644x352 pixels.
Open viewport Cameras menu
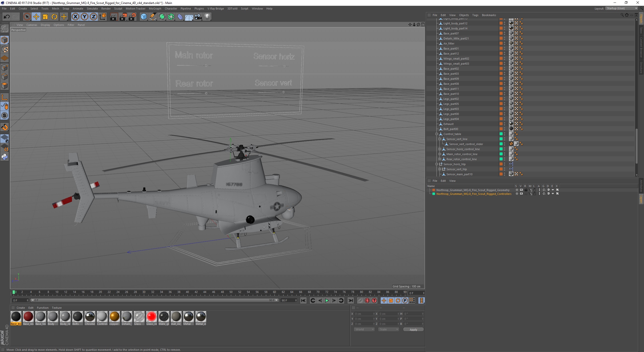pos(32,25)
